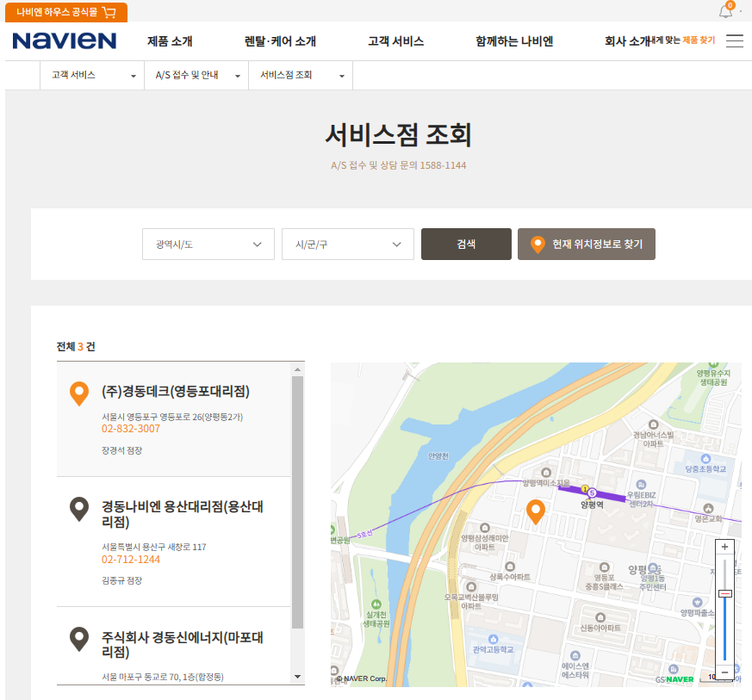Zoom out using the map minus button
This screenshot has height=700, width=752.
point(724,672)
